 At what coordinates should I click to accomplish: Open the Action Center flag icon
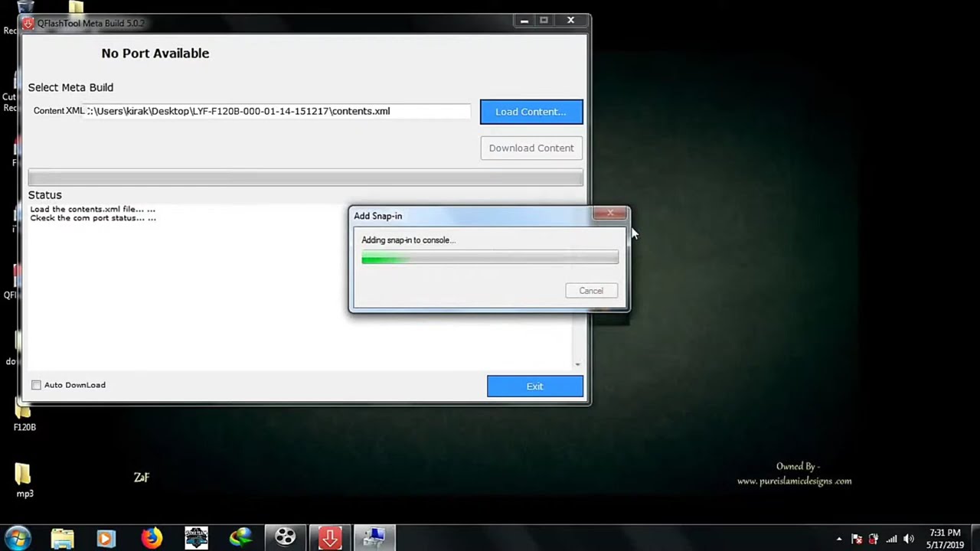857,539
